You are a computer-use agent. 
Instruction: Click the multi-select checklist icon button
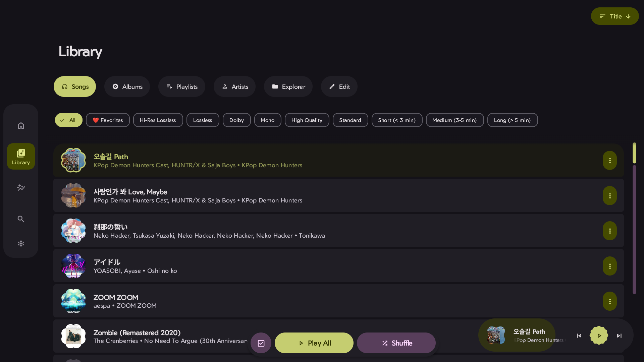click(x=261, y=343)
